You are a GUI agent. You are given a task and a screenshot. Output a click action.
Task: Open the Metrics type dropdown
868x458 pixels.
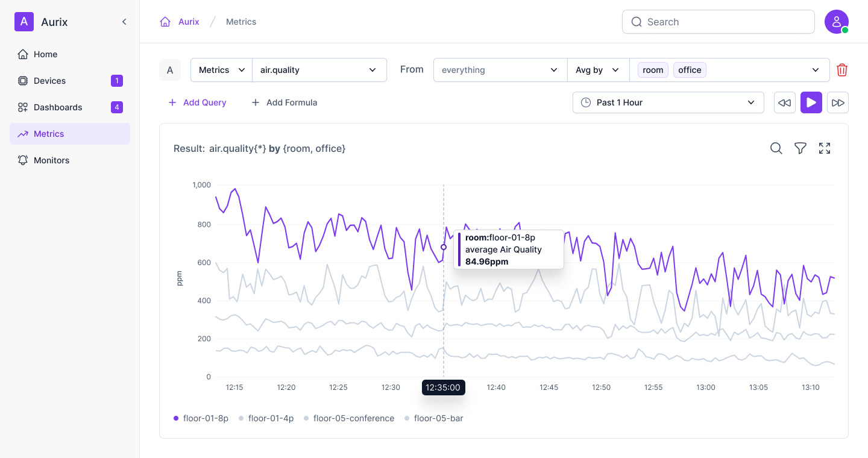click(x=221, y=70)
